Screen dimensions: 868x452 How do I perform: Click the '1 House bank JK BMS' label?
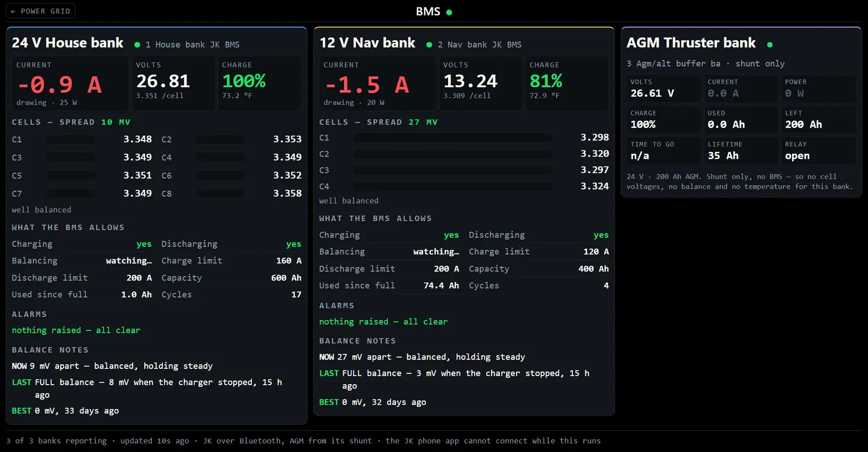[193, 44]
